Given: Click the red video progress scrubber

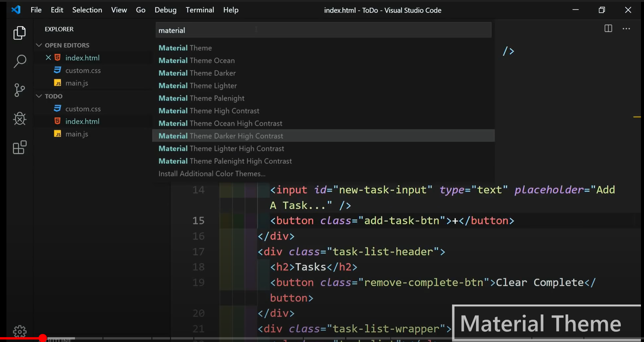Looking at the screenshot, I should click(x=43, y=338).
